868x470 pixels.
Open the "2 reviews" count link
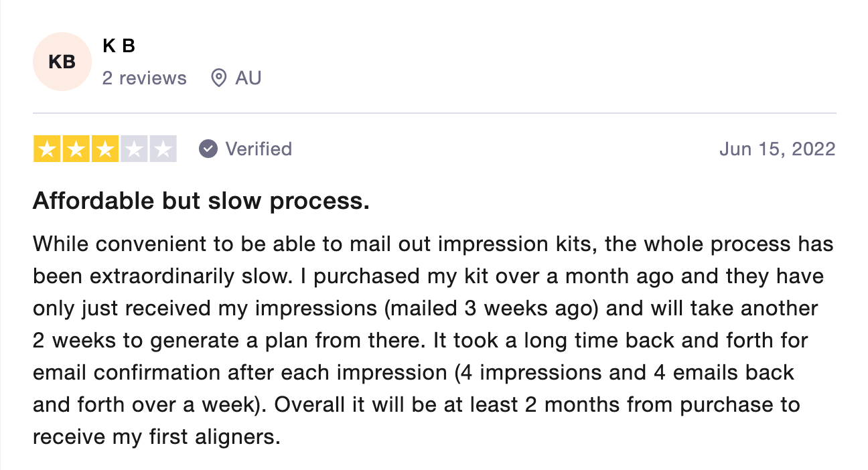coord(145,78)
